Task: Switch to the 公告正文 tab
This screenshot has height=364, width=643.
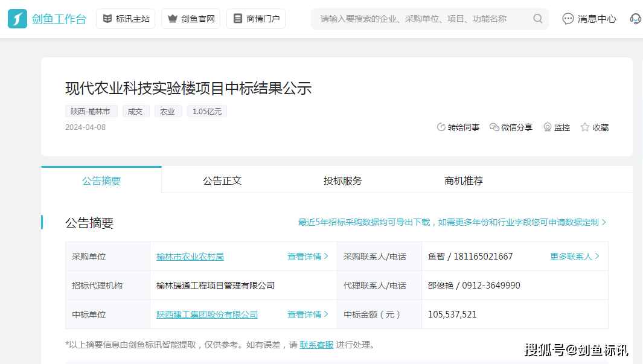Action: point(222,180)
